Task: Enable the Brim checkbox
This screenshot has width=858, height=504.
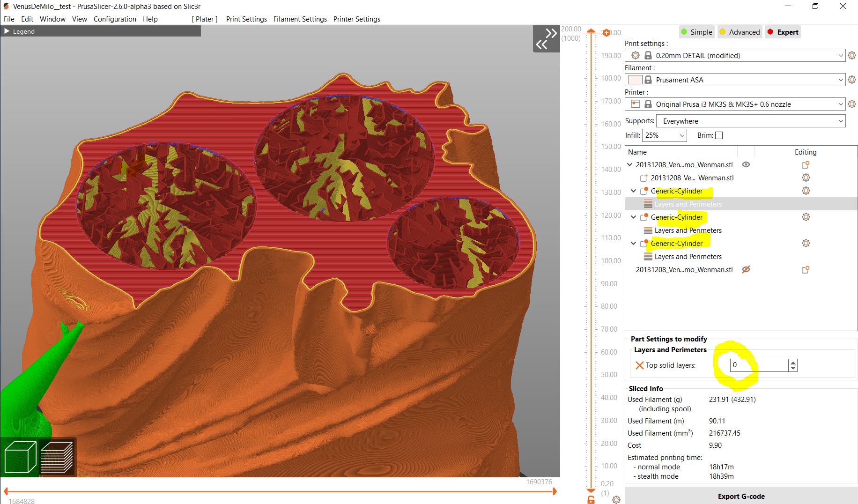Action: 719,135
